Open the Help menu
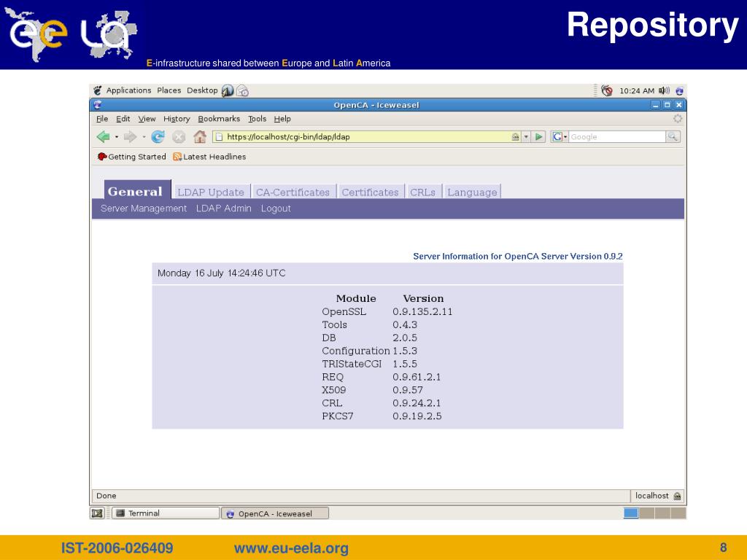747x560 pixels. 282,119
